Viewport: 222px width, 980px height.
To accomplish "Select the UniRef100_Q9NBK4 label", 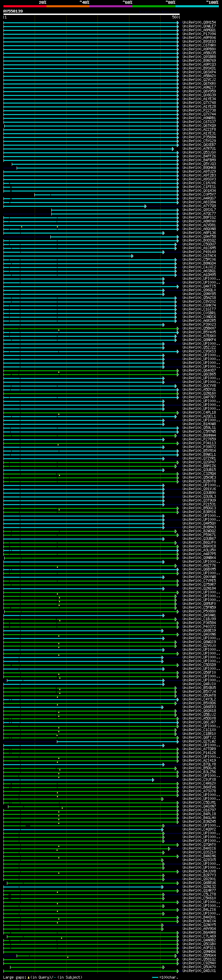I will click(199, 558).
